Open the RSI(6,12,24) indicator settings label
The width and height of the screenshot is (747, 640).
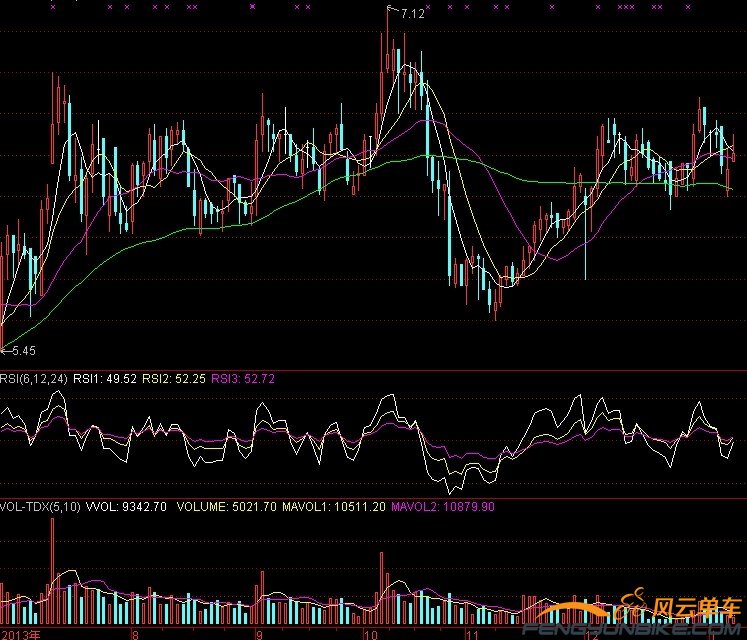35,379
